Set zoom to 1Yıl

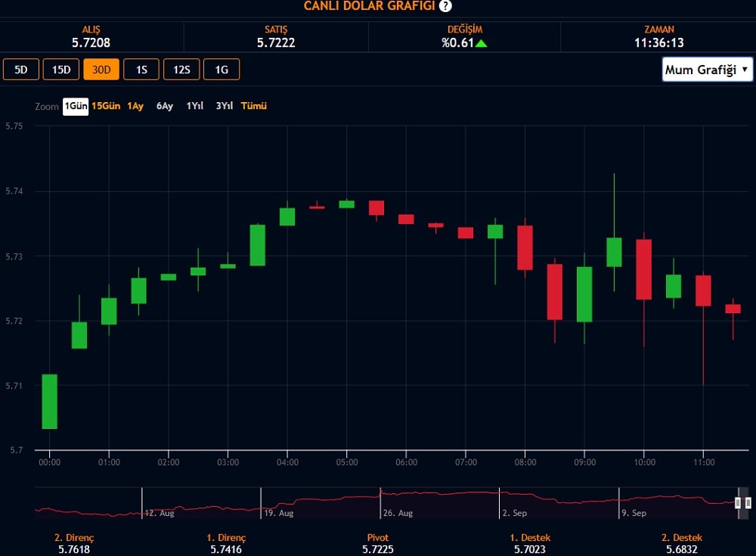195,106
